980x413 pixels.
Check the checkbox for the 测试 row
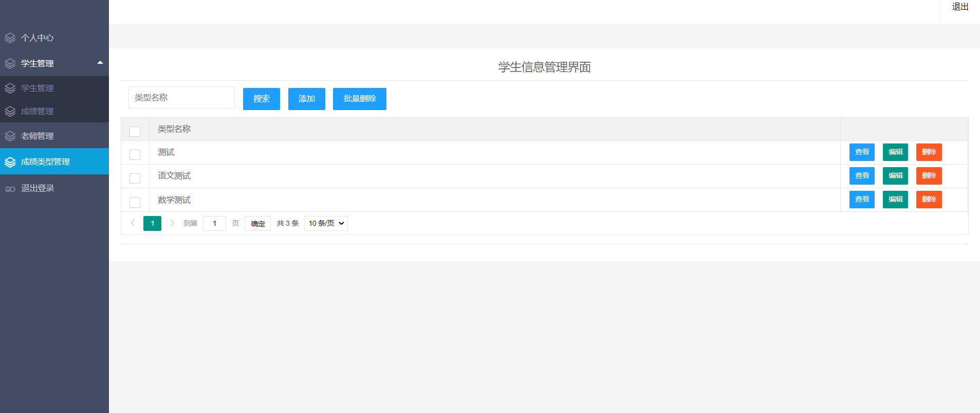click(135, 155)
